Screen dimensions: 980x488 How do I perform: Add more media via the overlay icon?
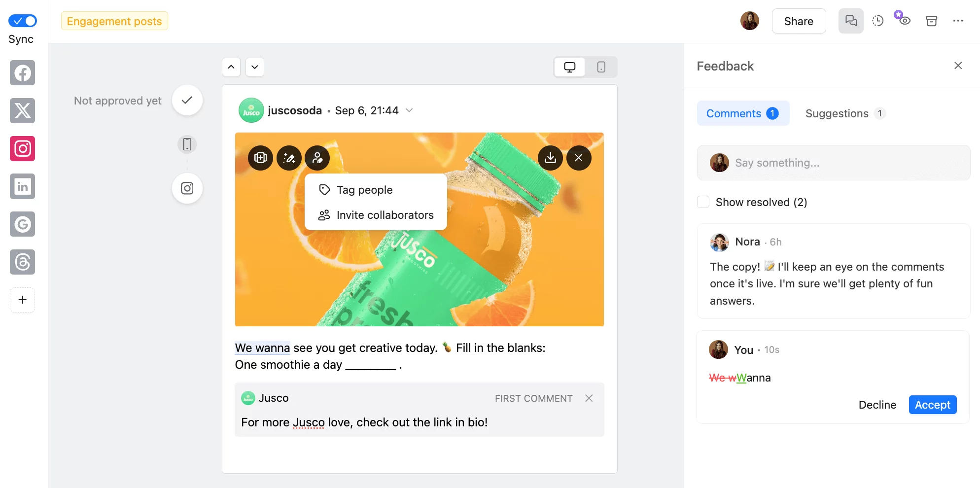pyautogui.click(x=260, y=158)
